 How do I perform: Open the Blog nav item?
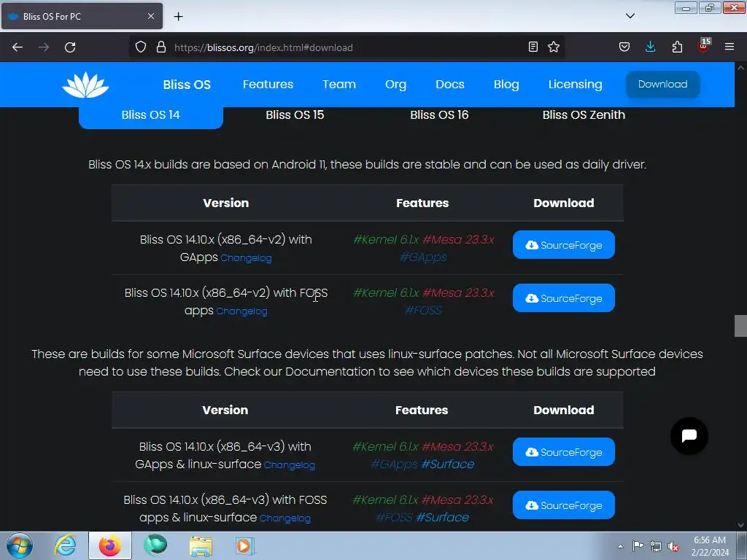click(x=506, y=85)
